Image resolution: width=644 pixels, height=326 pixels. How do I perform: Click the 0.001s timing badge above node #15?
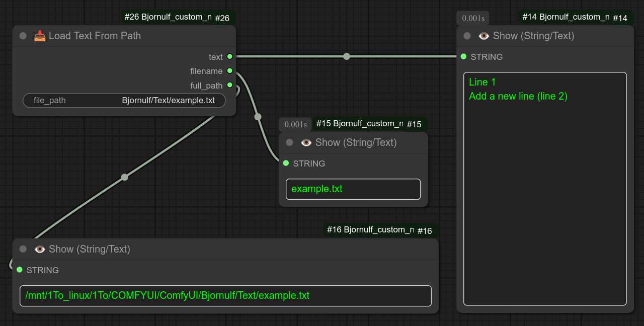(x=295, y=124)
